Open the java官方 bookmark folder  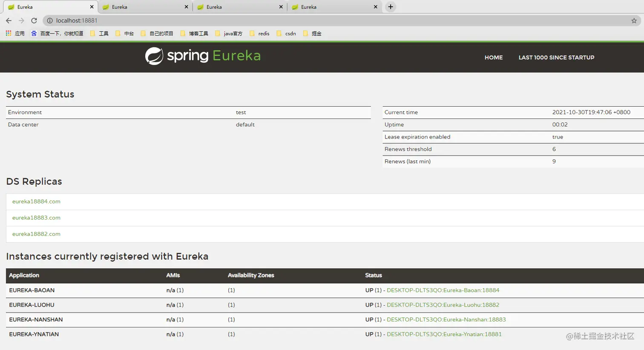pyautogui.click(x=229, y=33)
